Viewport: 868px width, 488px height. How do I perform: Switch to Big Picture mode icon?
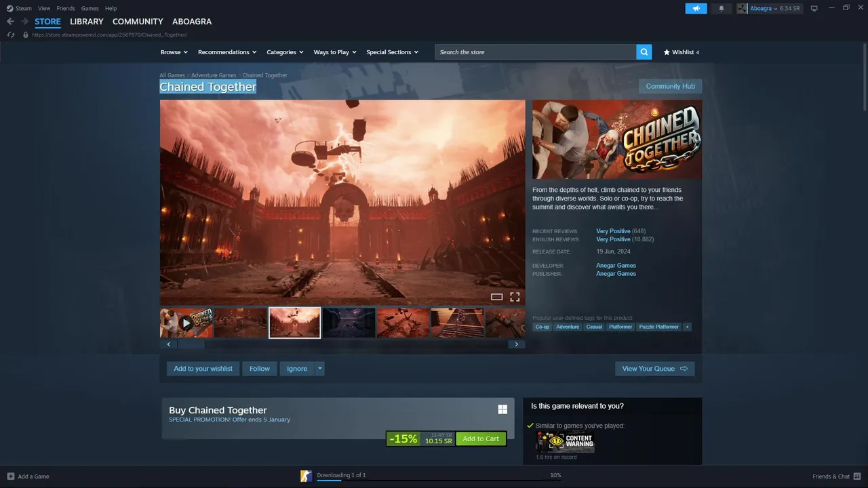point(814,8)
